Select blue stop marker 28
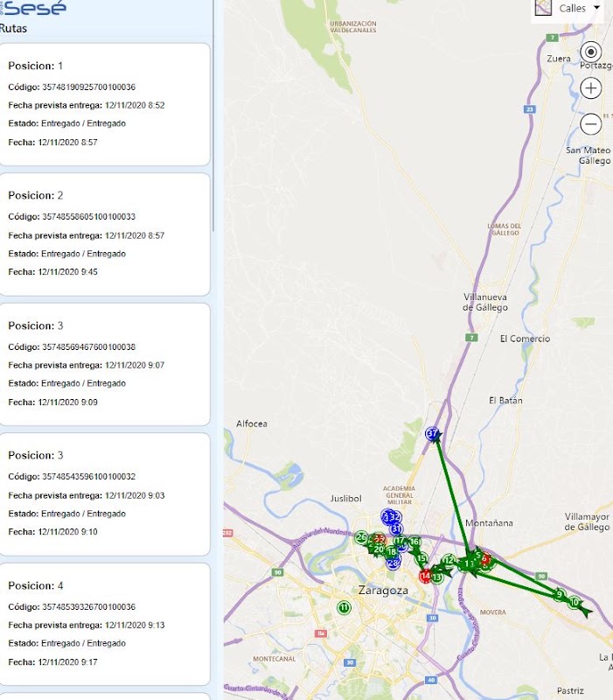Image resolution: width=613 pixels, height=700 pixels. [x=393, y=563]
